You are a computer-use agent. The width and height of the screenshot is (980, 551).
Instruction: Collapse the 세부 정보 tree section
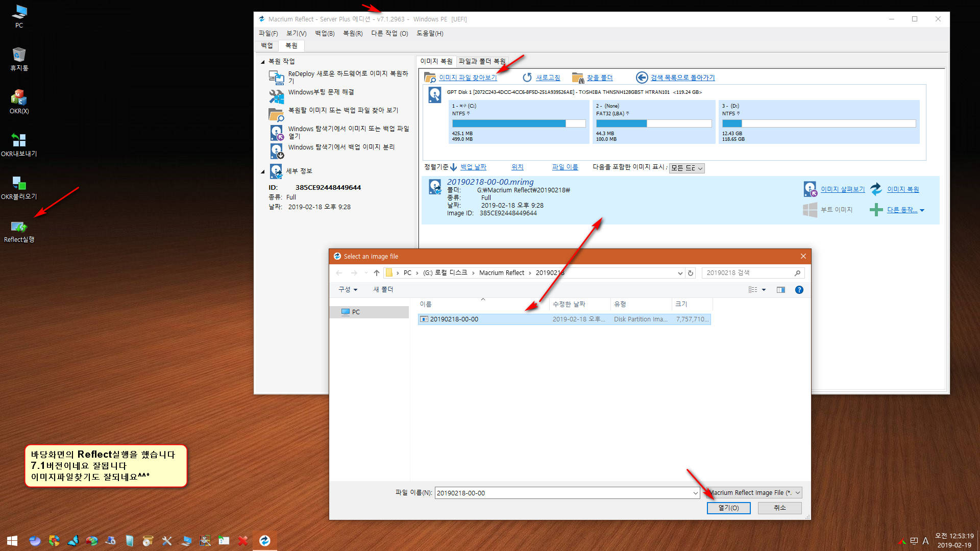pos(263,172)
